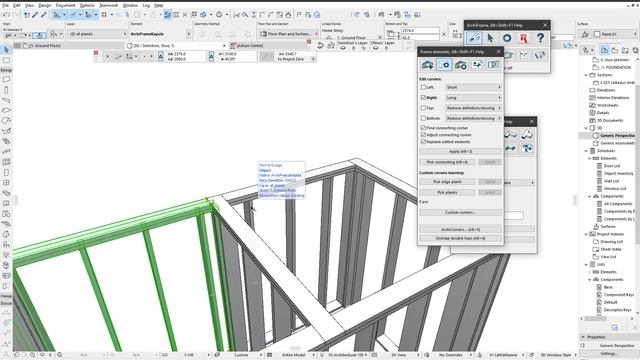Select the Wall tool in the left toolbox
The height and width of the screenshot is (360, 640).
[6, 79]
